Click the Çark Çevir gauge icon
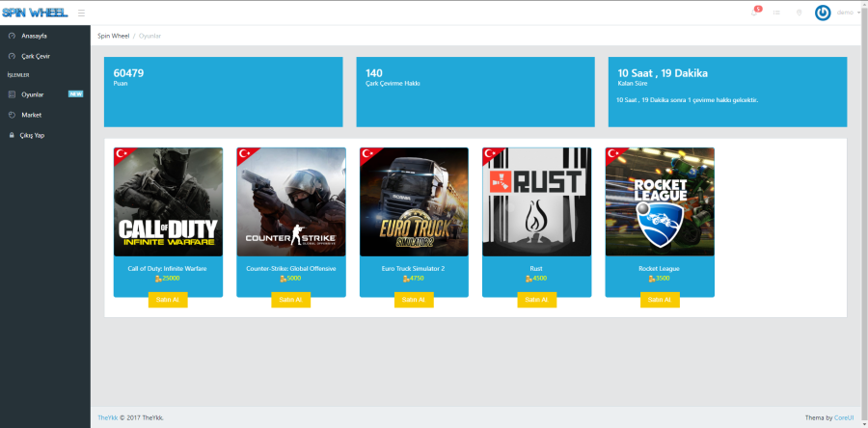The height and width of the screenshot is (428, 868). (x=13, y=57)
